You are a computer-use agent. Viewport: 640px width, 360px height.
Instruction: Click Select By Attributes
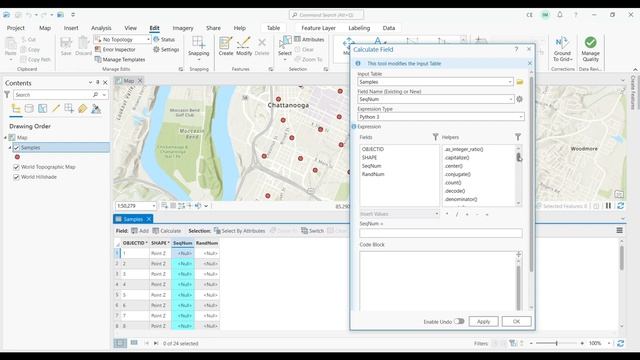(239, 231)
